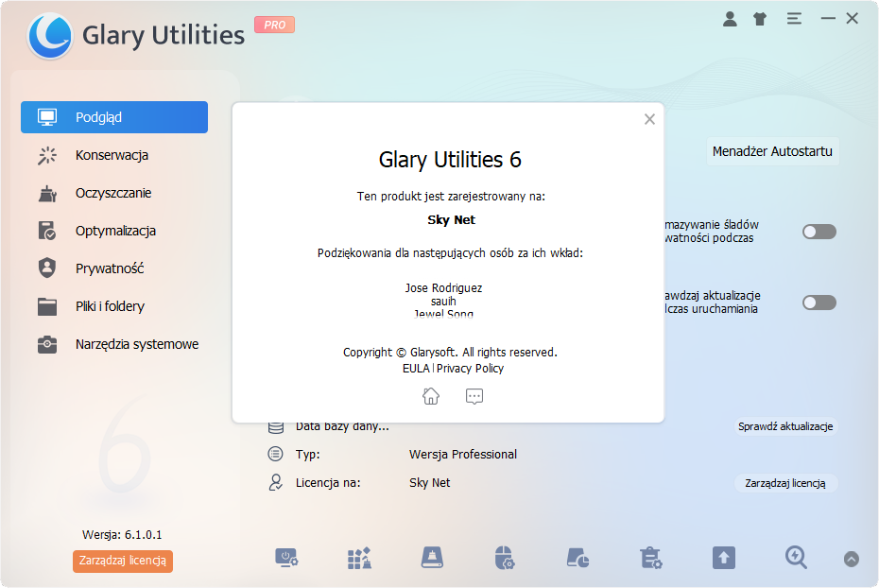879x588 pixels.
Task: Click Wersja Professional type value
Action: click(x=463, y=454)
